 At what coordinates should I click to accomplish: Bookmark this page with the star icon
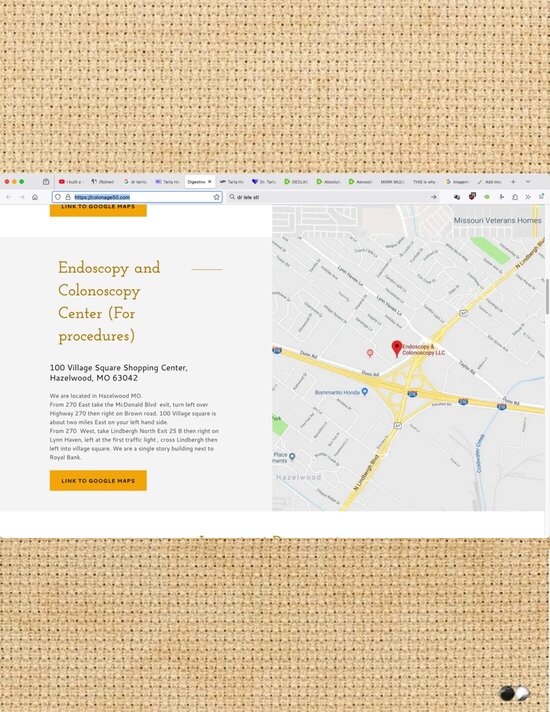click(x=217, y=197)
